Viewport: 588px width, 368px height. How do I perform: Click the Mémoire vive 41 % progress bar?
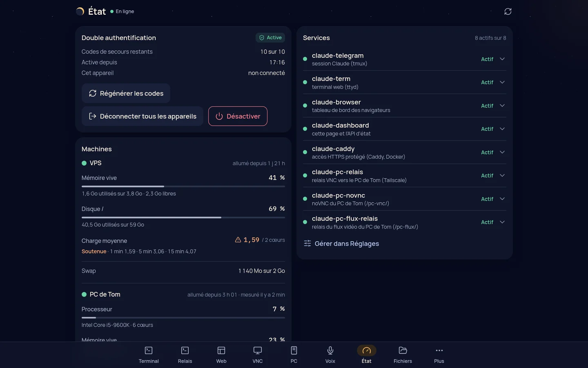[x=183, y=186]
